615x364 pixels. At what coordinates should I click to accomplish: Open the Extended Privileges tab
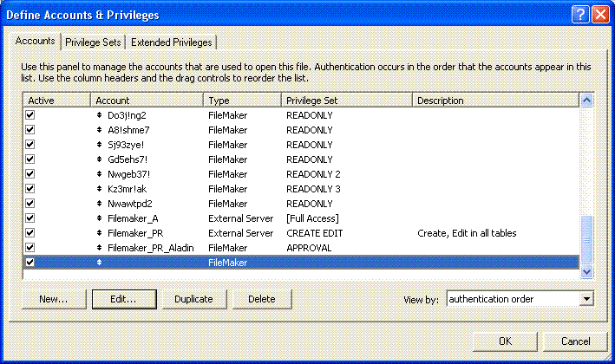tap(171, 42)
